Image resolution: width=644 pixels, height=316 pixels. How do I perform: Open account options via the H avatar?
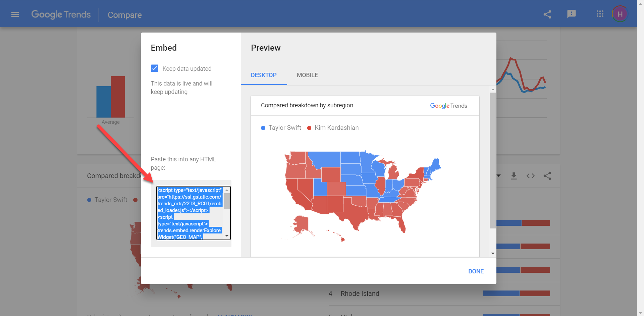(620, 14)
